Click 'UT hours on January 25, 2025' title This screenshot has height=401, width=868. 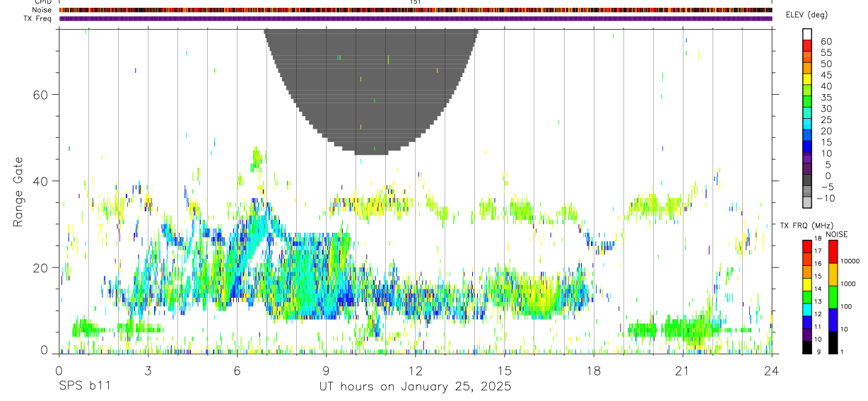tap(415, 386)
